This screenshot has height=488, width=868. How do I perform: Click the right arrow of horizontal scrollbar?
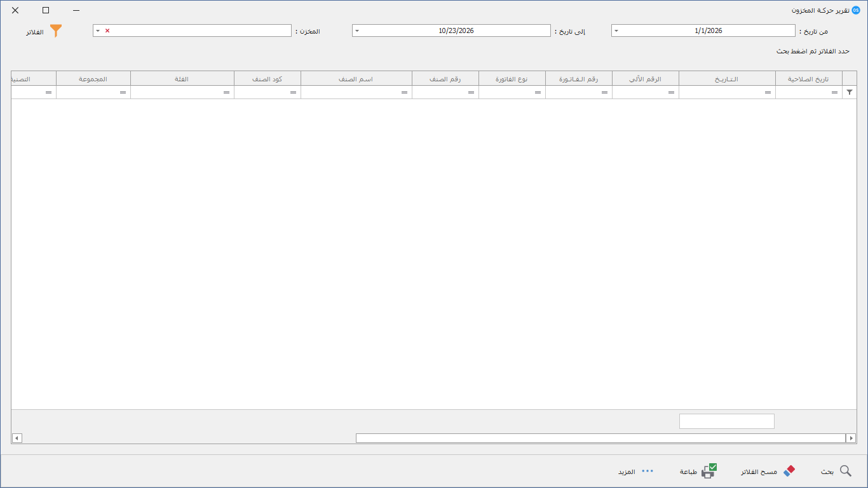click(851, 438)
